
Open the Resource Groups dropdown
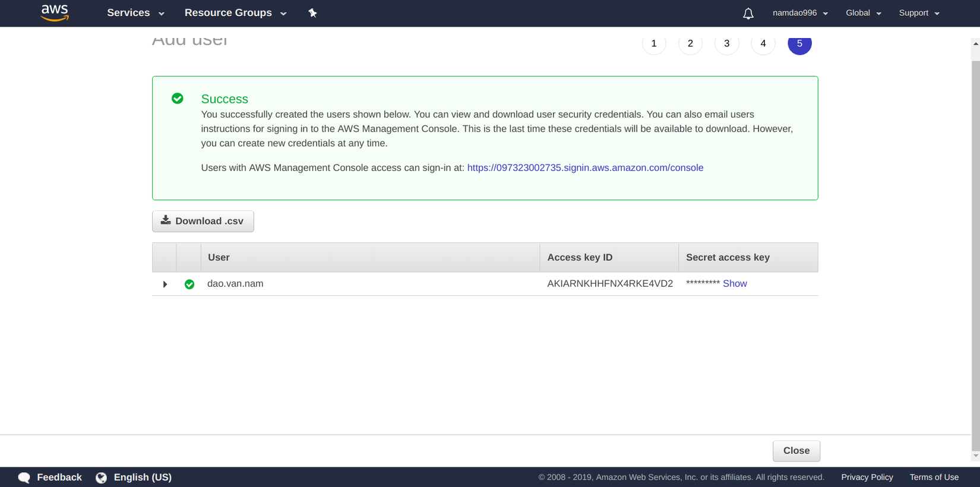[x=235, y=13]
